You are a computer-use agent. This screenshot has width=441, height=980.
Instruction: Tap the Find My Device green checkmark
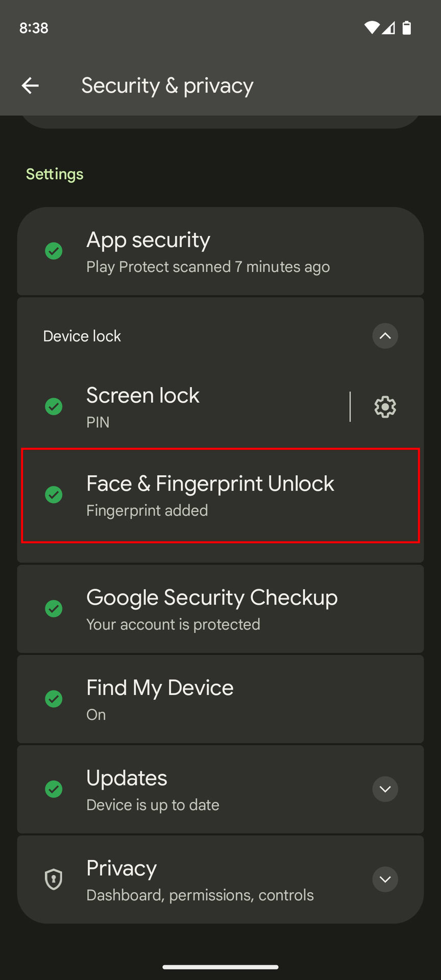54,699
